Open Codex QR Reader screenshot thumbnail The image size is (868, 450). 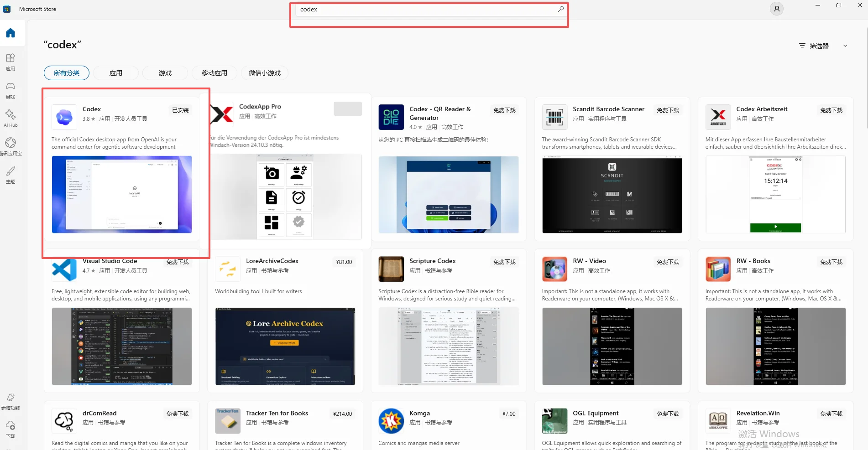(x=449, y=194)
